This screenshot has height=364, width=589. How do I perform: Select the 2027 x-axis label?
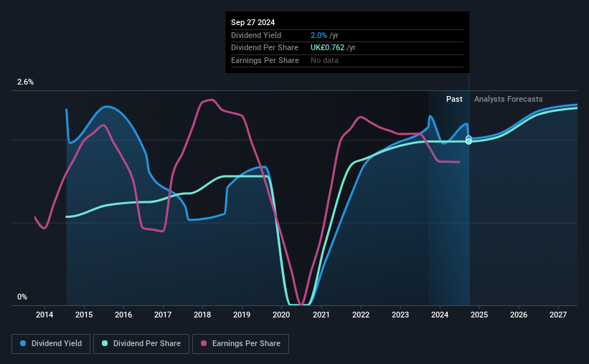(558, 315)
